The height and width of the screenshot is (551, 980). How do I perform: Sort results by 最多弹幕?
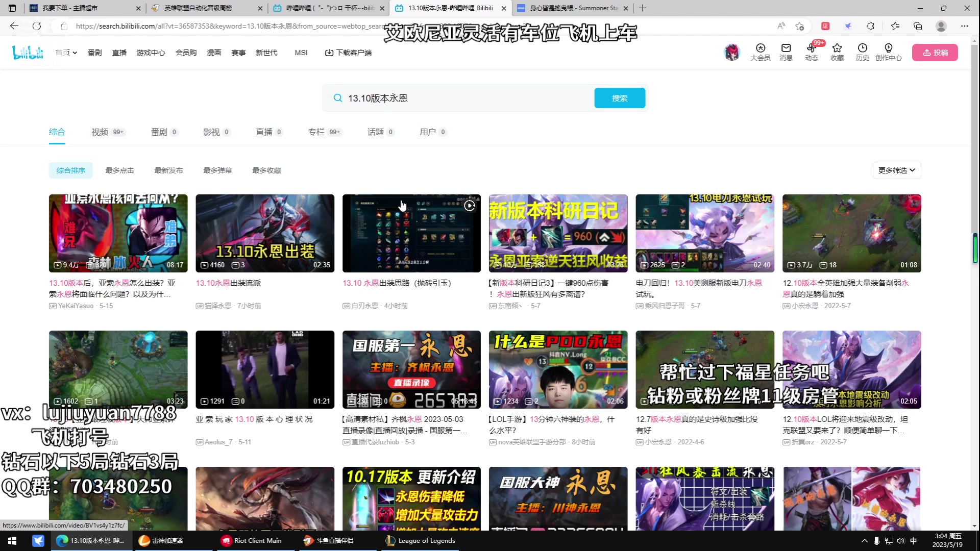click(217, 170)
